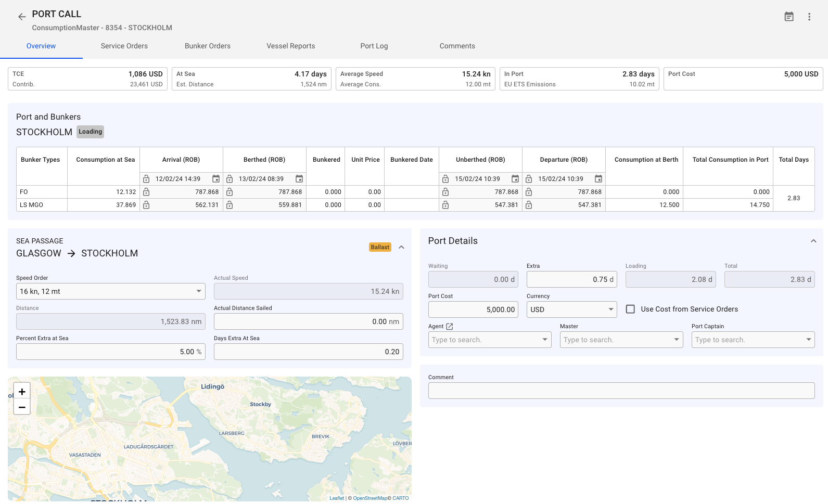Open the three-dot more options menu

(809, 17)
